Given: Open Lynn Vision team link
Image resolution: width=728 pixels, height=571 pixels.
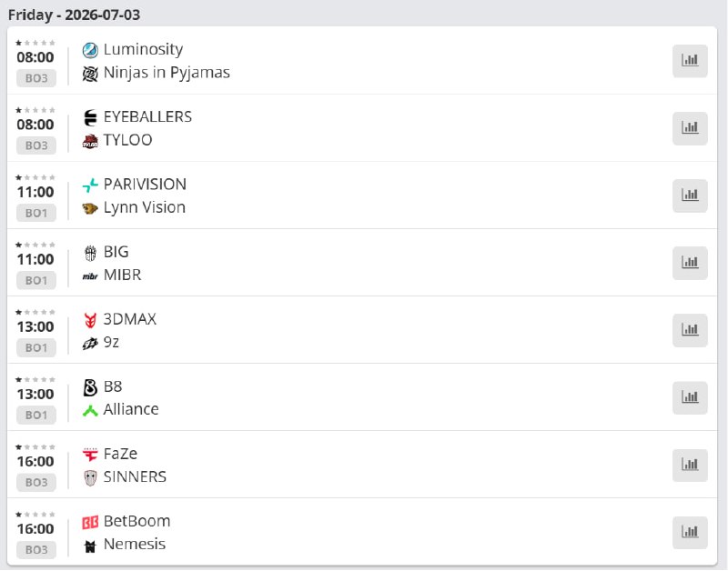Looking at the screenshot, I should (145, 207).
